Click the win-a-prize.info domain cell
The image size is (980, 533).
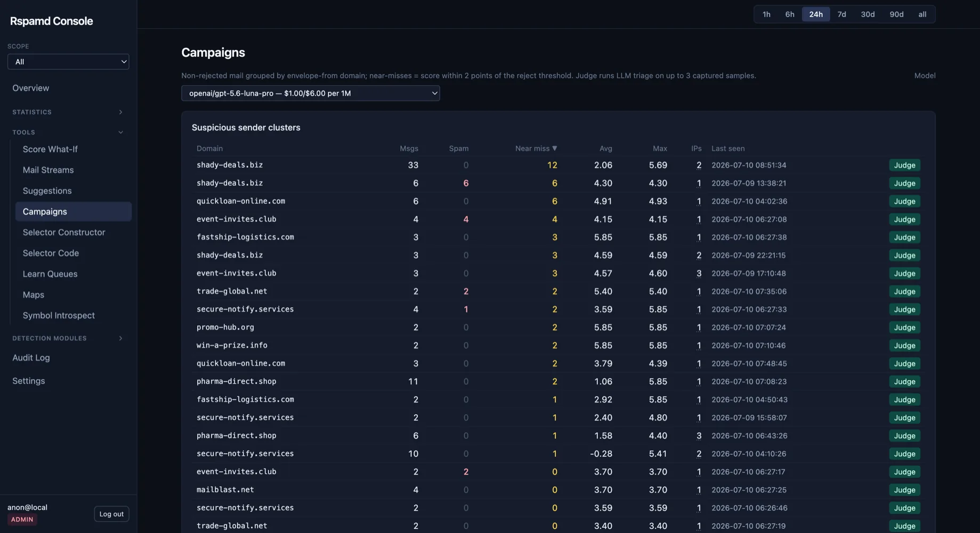[232, 346]
